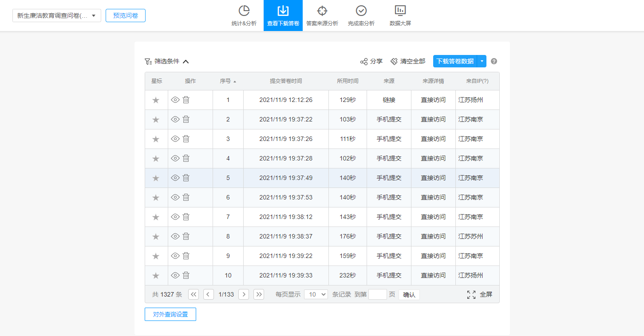Expand the 下载答卷数据 dropdown arrow
The width and height of the screenshot is (644, 336).
click(x=482, y=61)
